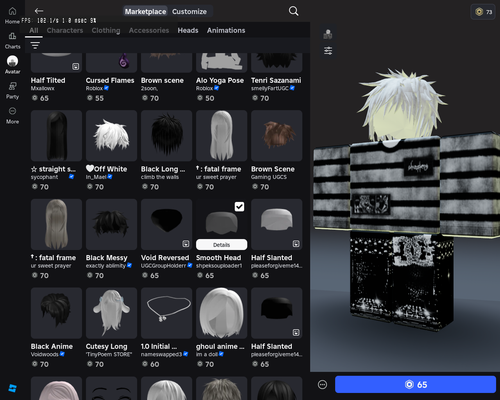
Task: Click the bundle badge on Half Tilted
Action: pos(76,66)
